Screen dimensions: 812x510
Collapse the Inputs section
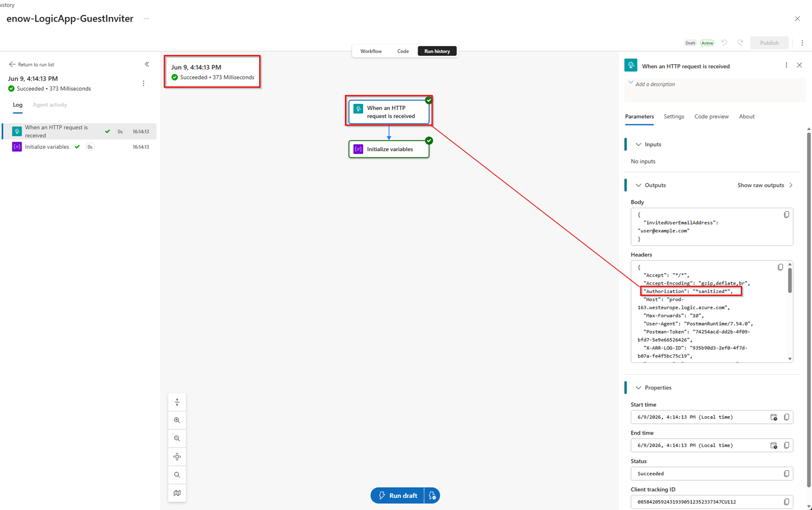(x=638, y=145)
